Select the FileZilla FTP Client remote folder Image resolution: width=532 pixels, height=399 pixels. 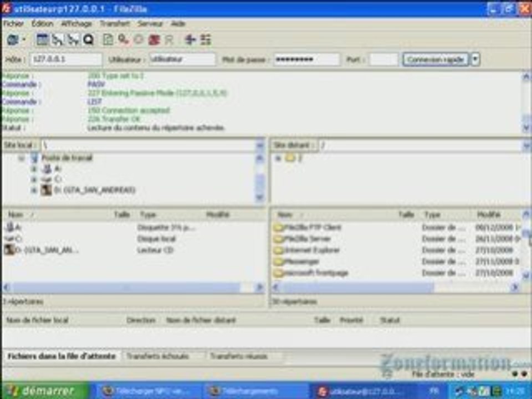click(308, 227)
